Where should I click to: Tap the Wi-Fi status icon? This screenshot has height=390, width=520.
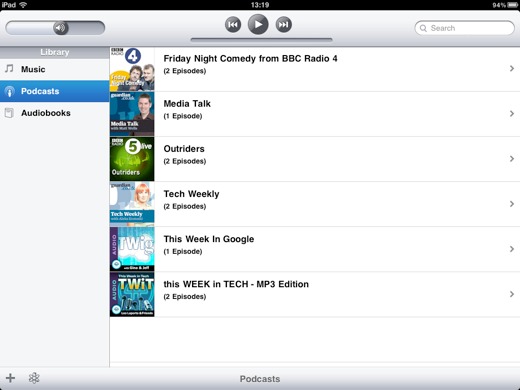coord(23,5)
